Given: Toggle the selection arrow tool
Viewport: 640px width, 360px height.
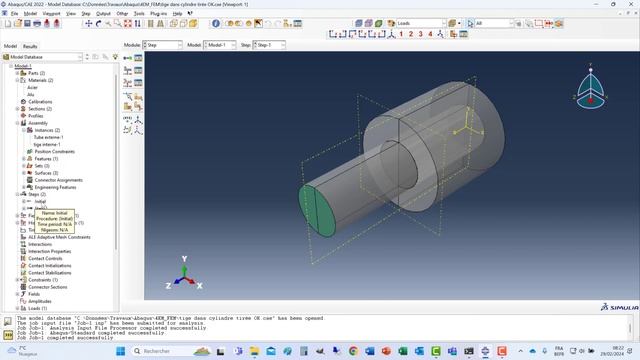Looking at the screenshot, I should (x=470, y=24).
